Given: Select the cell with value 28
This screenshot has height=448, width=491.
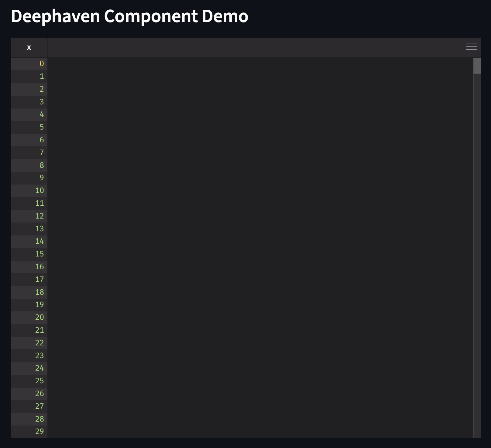Looking at the screenshot, I should point(29,419).
